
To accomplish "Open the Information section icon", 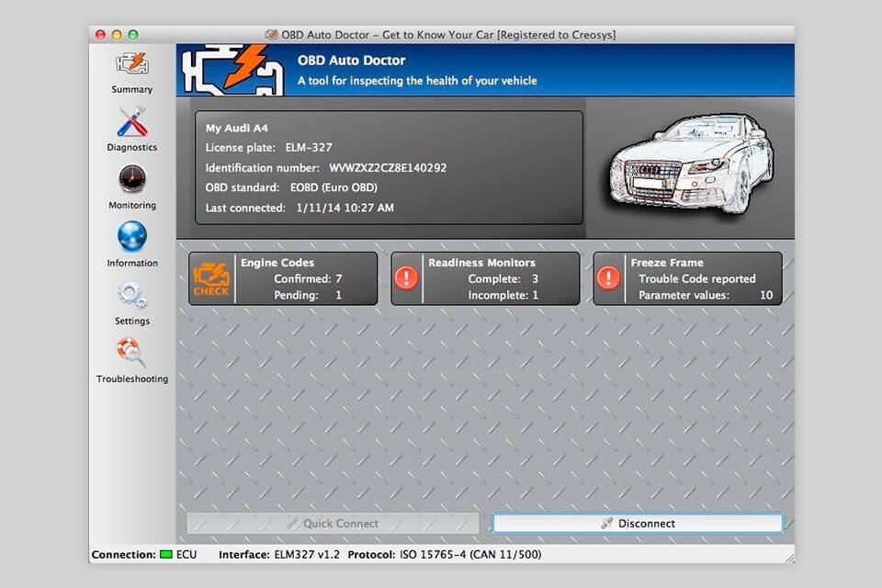I will (130, 238).
